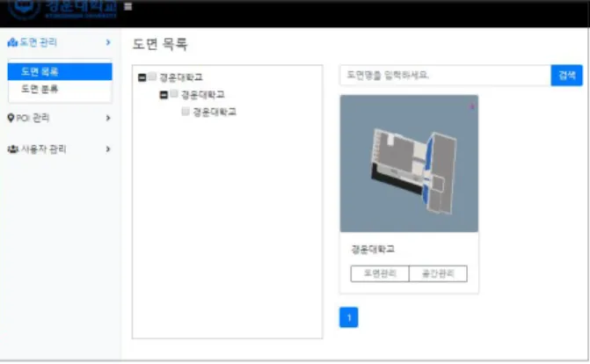Screen dimensions: 590x364
Task: Click the 사용자 관리 users icon
Action: click(13, 149)
